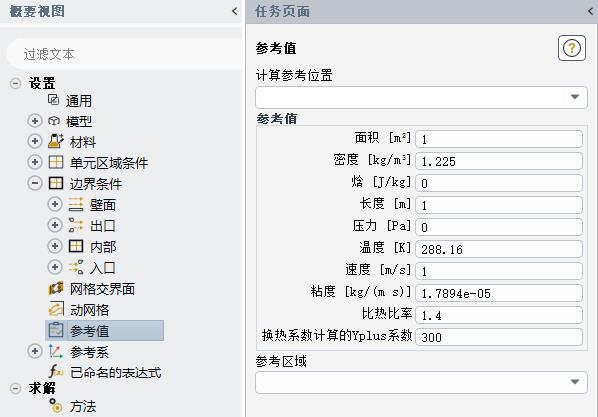Expand the 单元区域条件 tree node

(35, 162)
